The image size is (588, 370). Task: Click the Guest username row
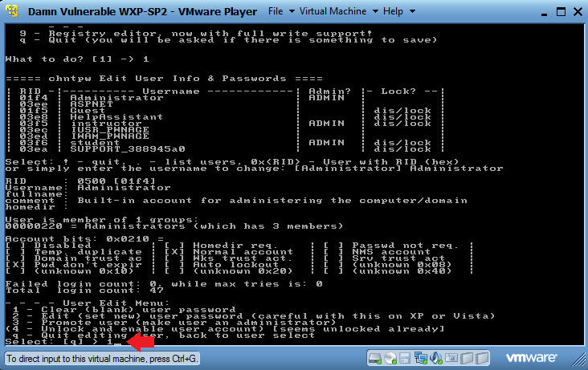(224, 111)
